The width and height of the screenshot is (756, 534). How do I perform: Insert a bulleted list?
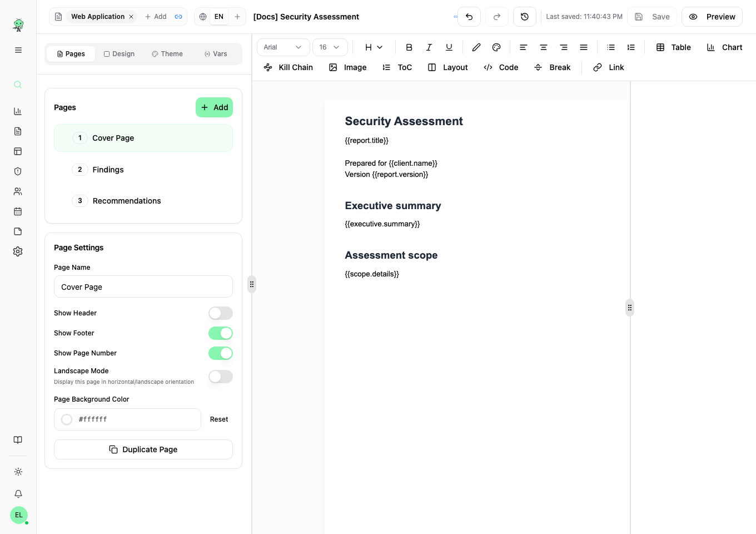coord(611,47)
